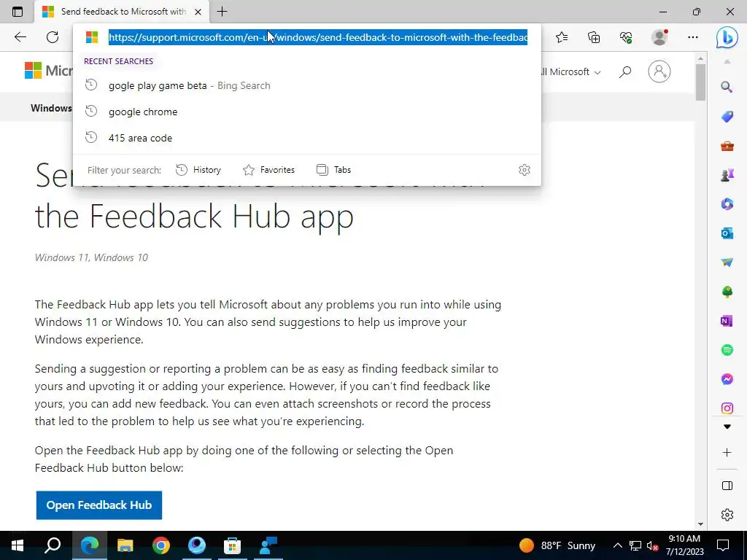Close the Send feedback to Microsoft tab

pos(198,12)
